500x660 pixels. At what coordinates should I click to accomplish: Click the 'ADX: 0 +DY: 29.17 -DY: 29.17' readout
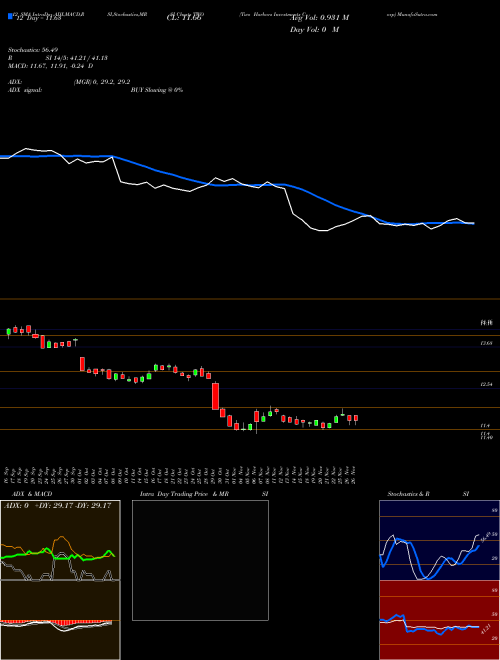pyautogui.click(x=58, y=505)
